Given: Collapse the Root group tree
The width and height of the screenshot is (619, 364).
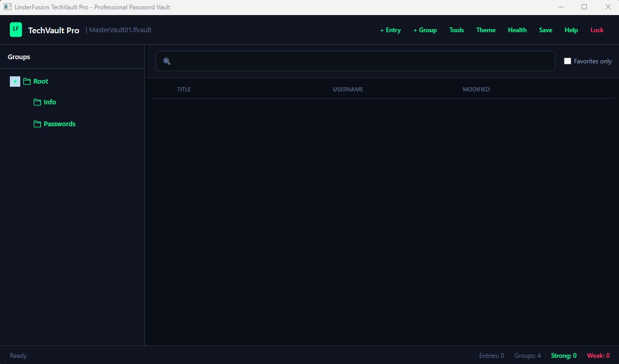Looking at the screenshot, I should (x=15, y=81).
